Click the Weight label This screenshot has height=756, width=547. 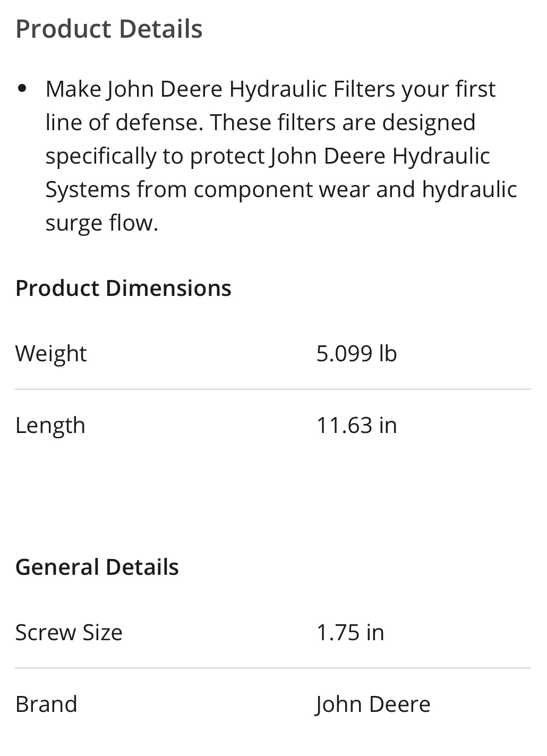pos(51,354)
